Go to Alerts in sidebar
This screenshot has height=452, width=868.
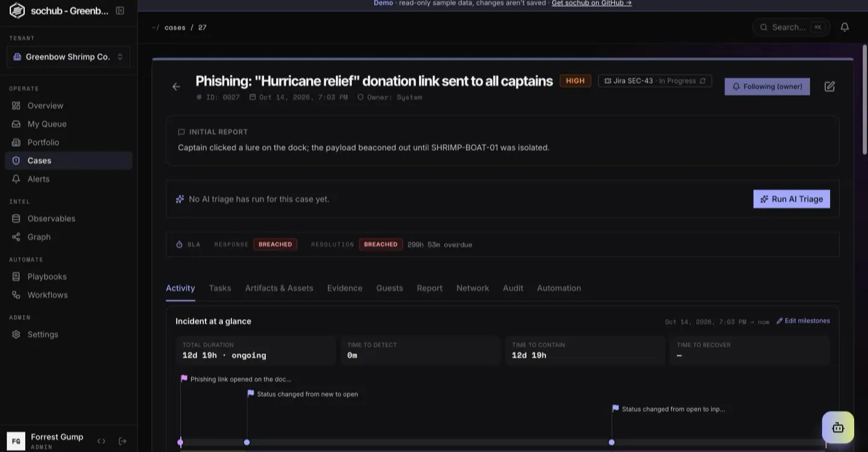click(69, 179)
